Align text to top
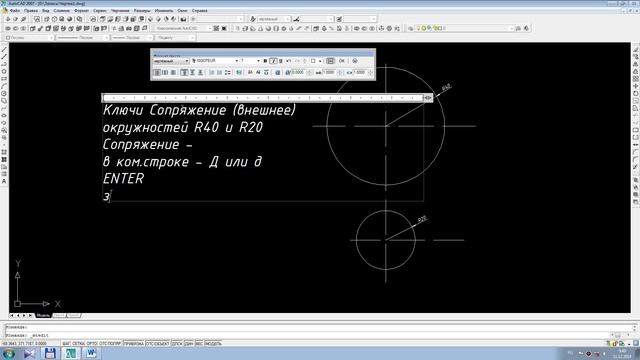The image size is (640, 360). (x=184, y=72)
